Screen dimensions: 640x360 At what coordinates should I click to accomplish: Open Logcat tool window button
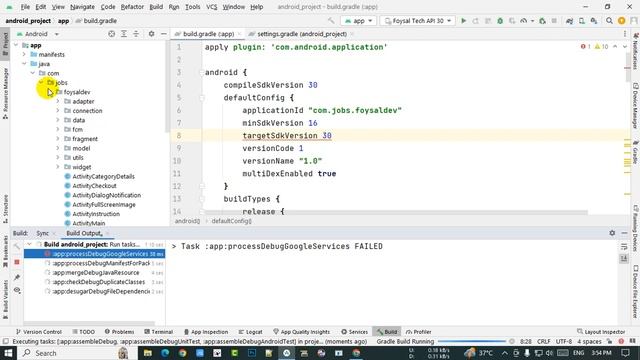pos(250,332)
